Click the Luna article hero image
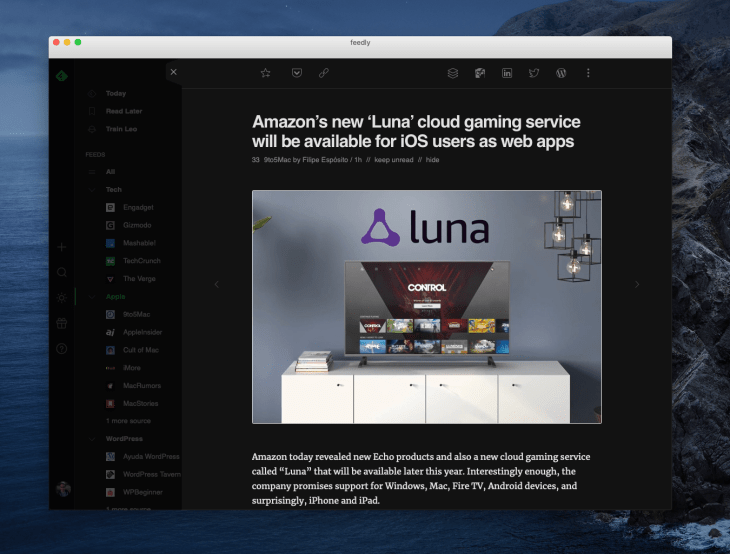 pyautogui.click(x=426, y=306)
